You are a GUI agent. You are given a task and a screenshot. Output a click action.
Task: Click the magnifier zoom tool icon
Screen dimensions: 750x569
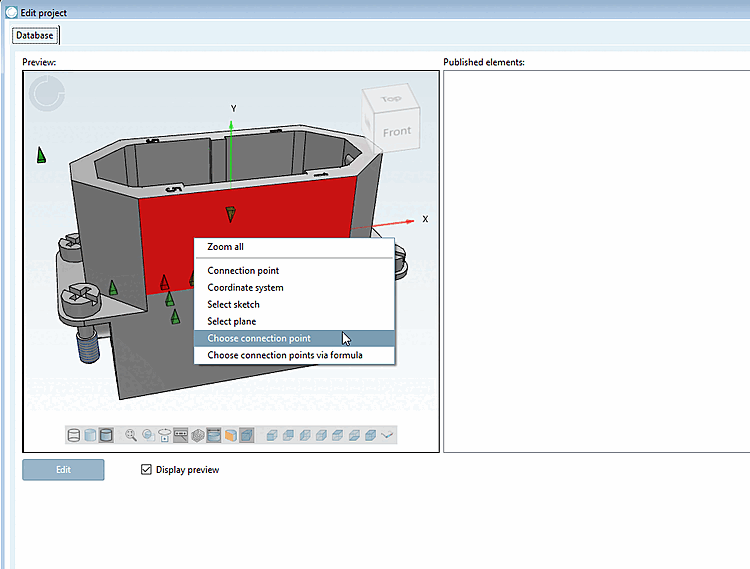click(131, 435)
